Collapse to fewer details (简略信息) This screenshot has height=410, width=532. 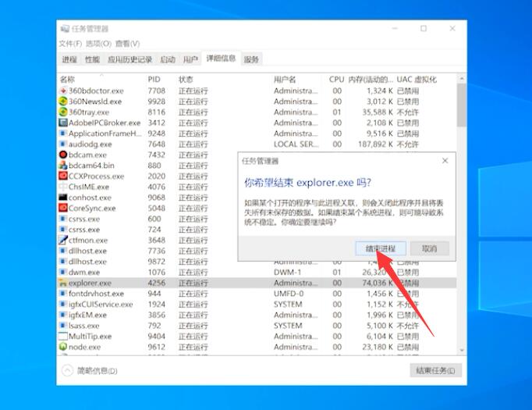(x=90, y=370)
